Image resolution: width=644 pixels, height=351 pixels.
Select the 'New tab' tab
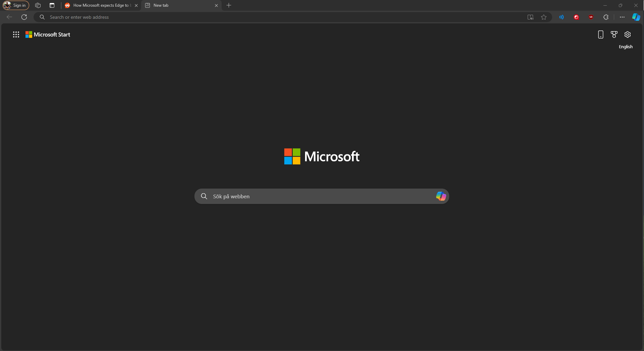[x=181, y=5]
